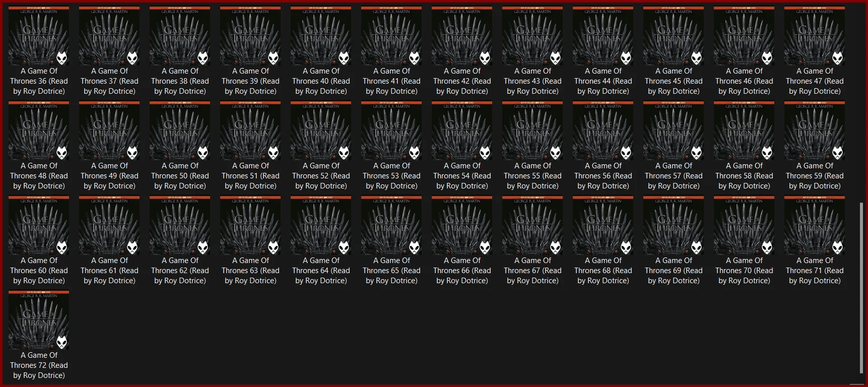Click the cover thumbnail for Thrones 37
The image size is (868, 387).
pos(109,36)
